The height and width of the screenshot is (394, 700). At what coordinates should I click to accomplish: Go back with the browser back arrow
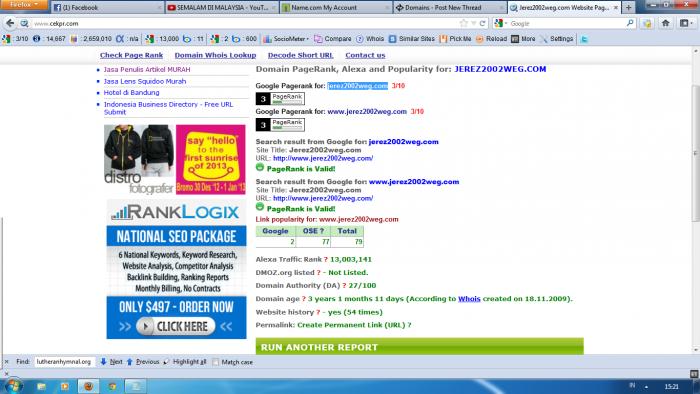point(10,23)
